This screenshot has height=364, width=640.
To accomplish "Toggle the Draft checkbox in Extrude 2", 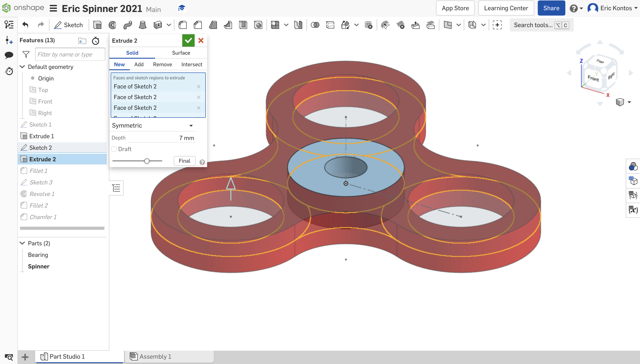I will pos(115,149).
